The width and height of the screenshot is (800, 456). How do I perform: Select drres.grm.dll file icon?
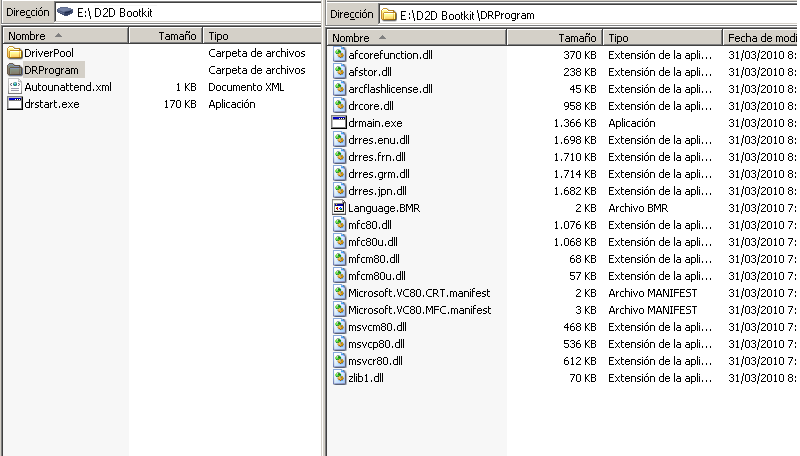click(x=339, y=174)
